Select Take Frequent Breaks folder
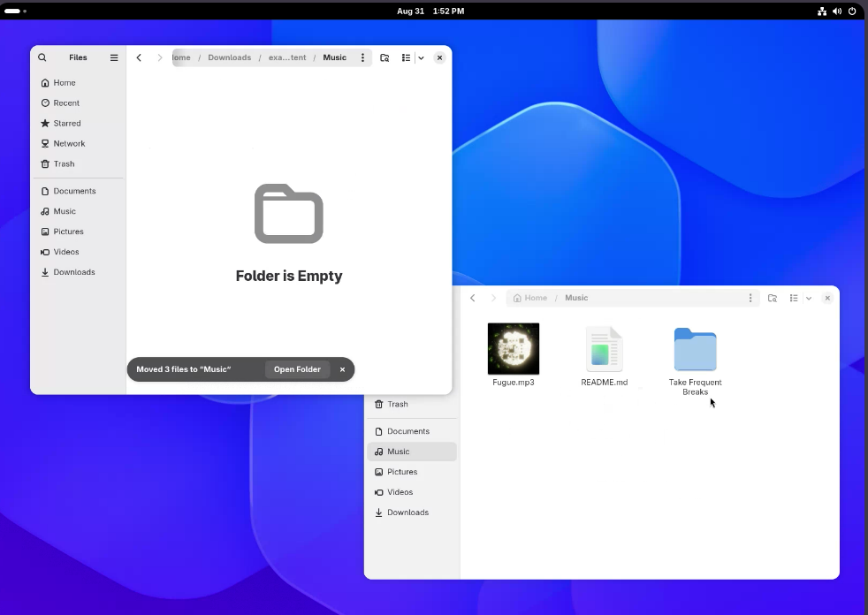868x615 pixels. [696, 361]
